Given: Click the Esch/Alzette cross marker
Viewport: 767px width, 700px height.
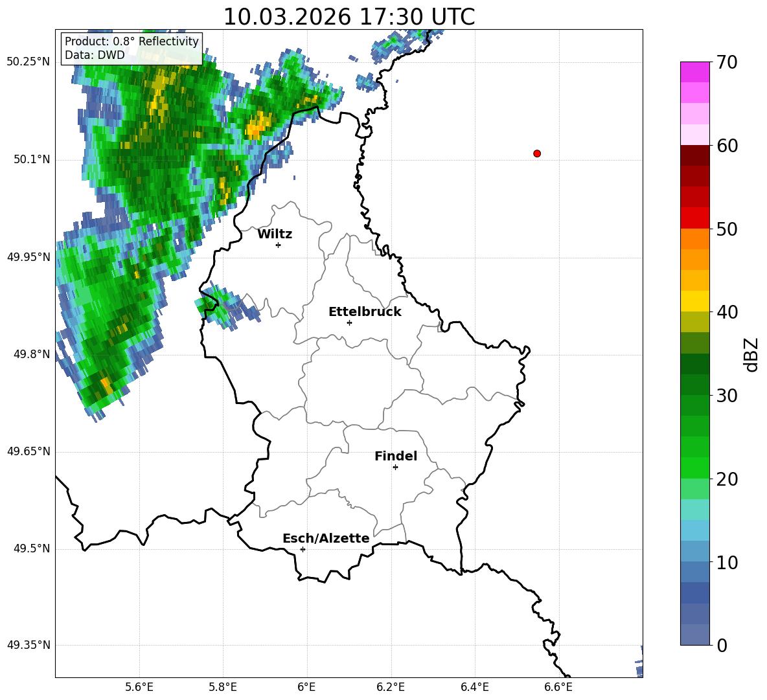Looking at the screenshot, I should (x=303, y=549).
